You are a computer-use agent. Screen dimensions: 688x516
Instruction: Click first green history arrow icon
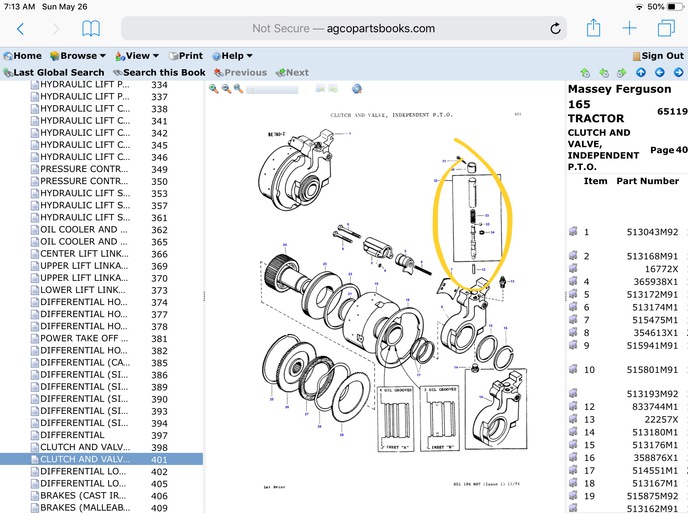(x=585, y=72)
